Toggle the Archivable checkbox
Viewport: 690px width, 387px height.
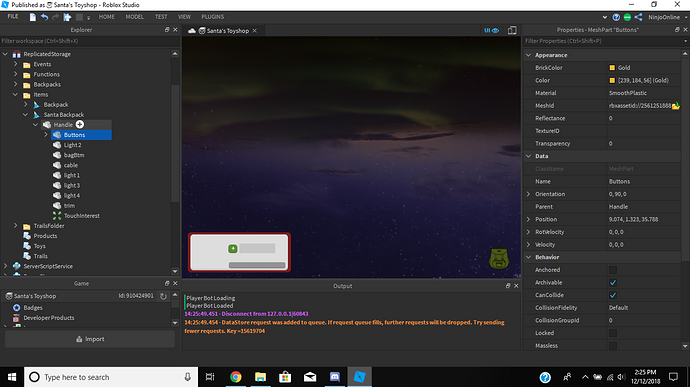pyautogui.click(x=613, y=283)
